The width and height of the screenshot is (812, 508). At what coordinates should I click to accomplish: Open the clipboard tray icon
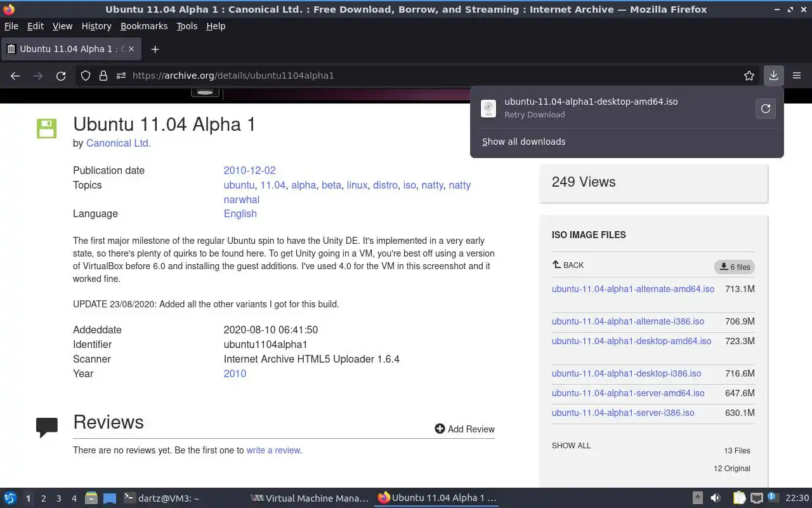740,498
